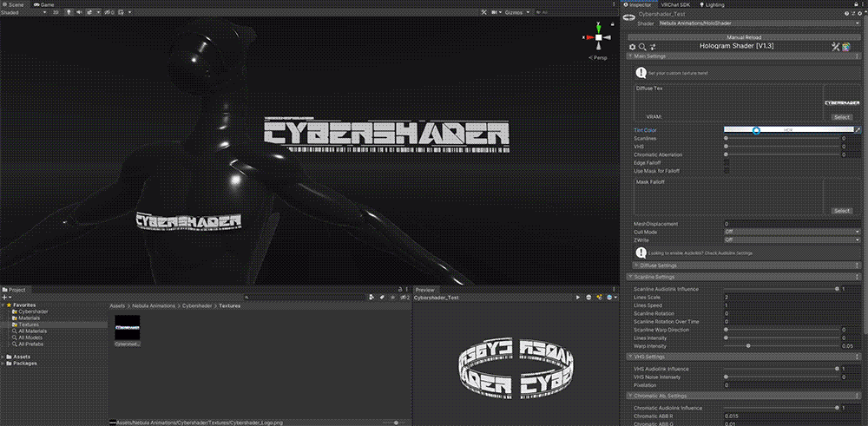The image size is (868, 426).
Task: Open the ZWrite dropdown
Action: [792, 240]
